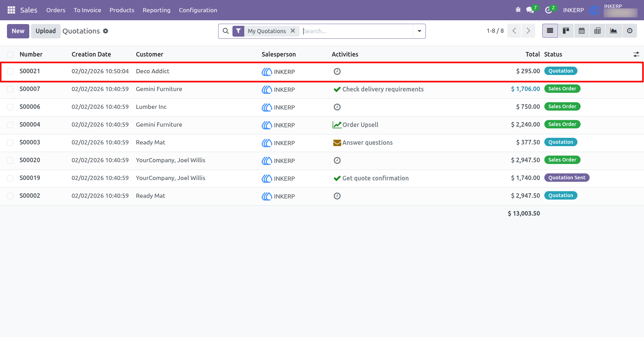Open Order Upsell activity on S00004
Screen dimensions: 644x337
click(x=355, y=125)
